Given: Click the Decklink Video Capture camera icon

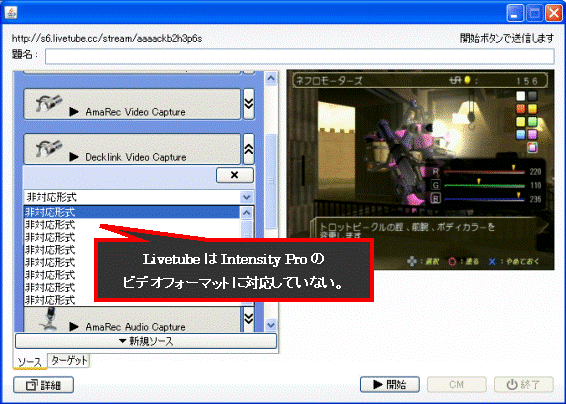Looking at the screenshot, I should 49,149.
